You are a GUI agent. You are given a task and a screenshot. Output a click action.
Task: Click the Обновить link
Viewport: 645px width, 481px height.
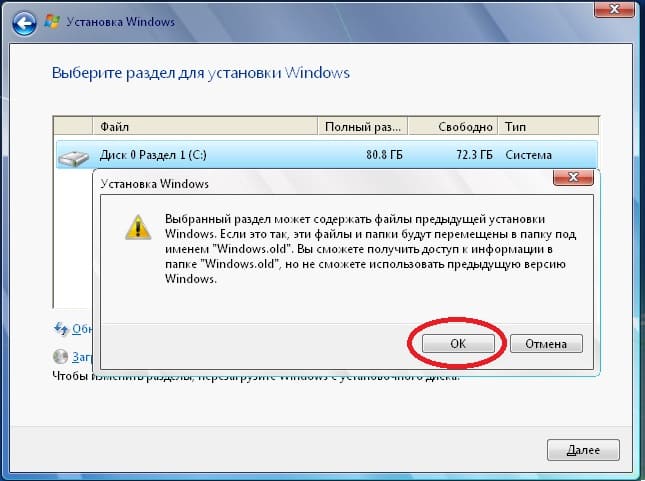point(80,328)
